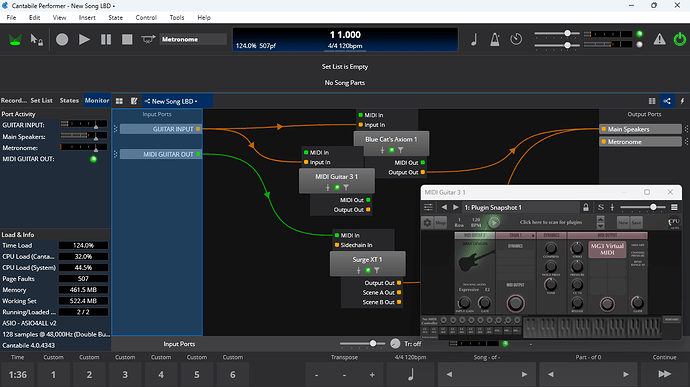
Task: Open hamburger menu in MIDI Guitar window
Action: click(x=674, y=207)
